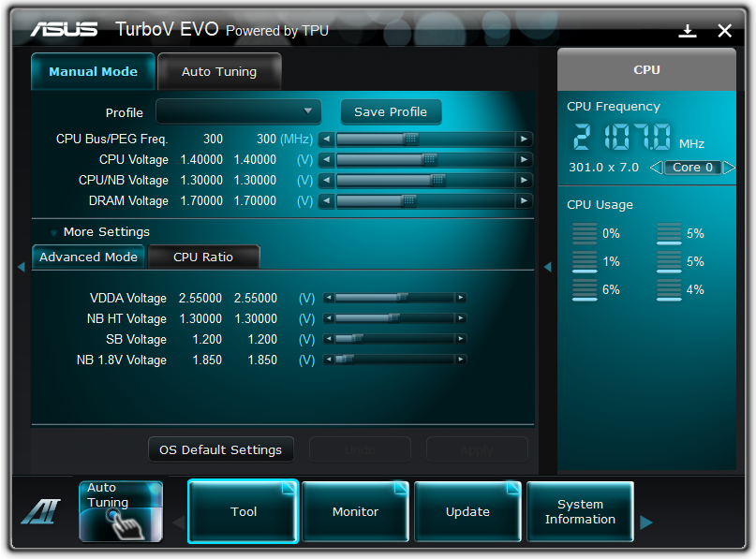Close the TurboV EVO window
756x559 pixels.
724,31
